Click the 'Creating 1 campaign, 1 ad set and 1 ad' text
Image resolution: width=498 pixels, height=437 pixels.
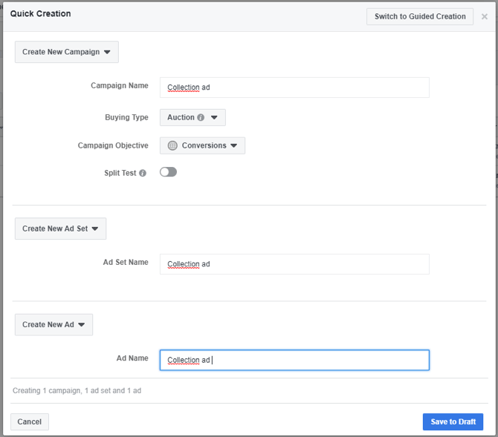[x=77, y=390]
